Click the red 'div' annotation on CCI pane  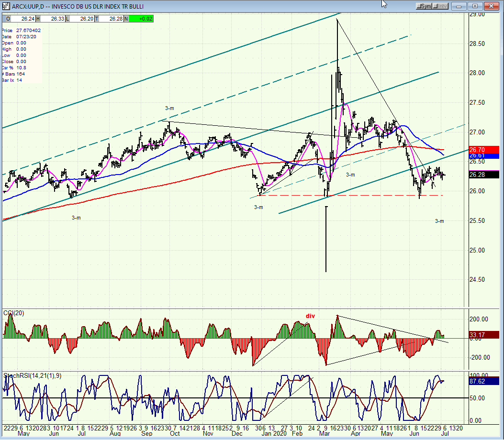tap(311, 316)
